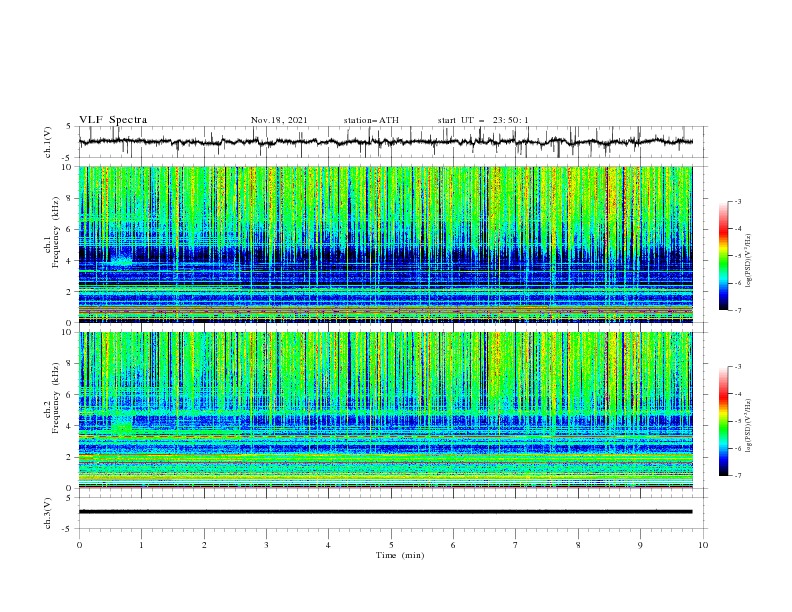The width and height of the screenshot is (792, 612).
Task: Click the time axis tick label "1"
Action: click(141, 545)
